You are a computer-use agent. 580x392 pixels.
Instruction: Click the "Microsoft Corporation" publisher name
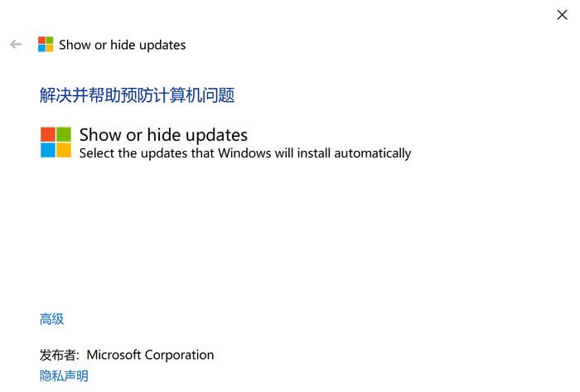[150, 355]
